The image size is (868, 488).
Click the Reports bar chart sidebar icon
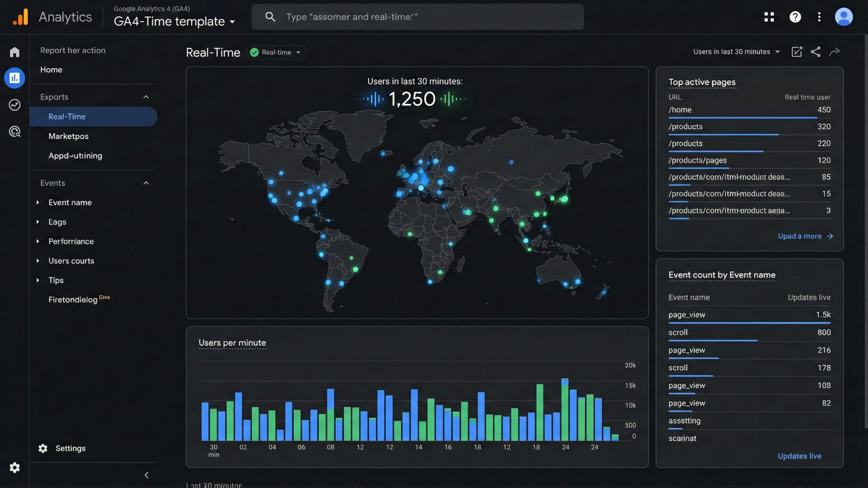14,78
